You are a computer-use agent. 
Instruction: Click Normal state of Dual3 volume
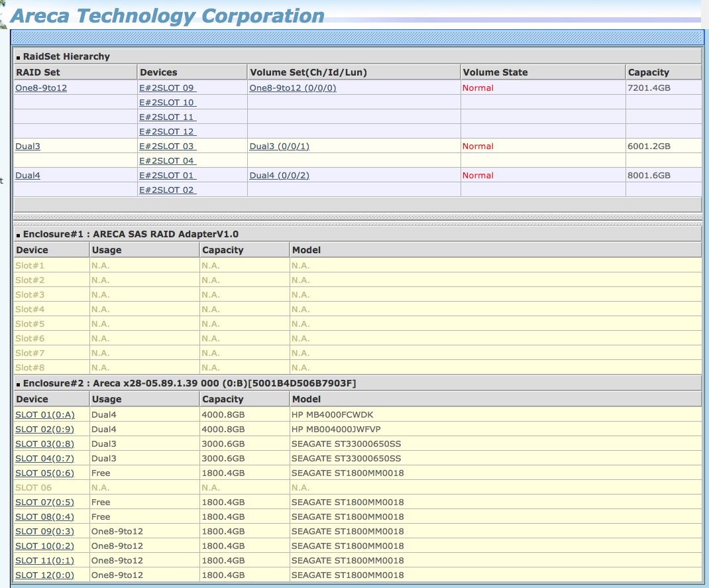click(x=478, y=146)
